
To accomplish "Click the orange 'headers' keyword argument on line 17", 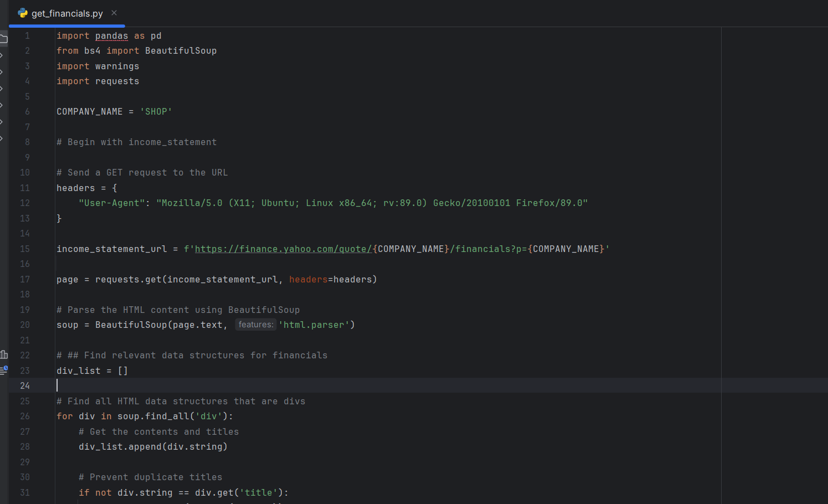I will point(308,280).
